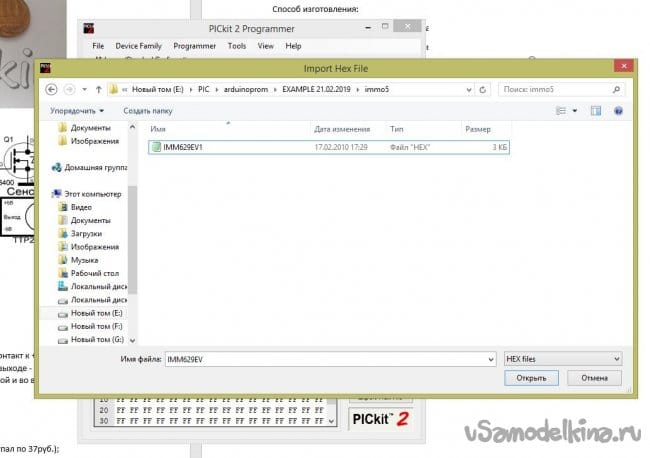This screenshot has width=650, height=458.
Task: Click the help question mark icon
Action: pos(619,110)
